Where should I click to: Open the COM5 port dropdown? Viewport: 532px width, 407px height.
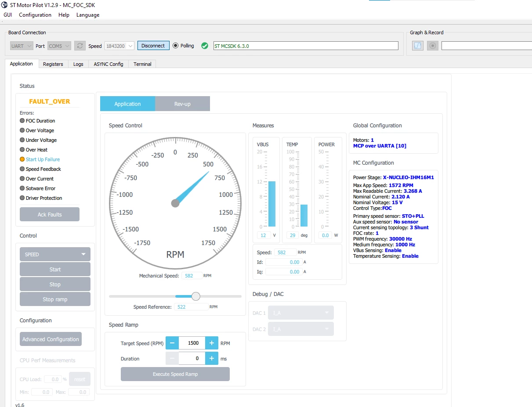59,46
